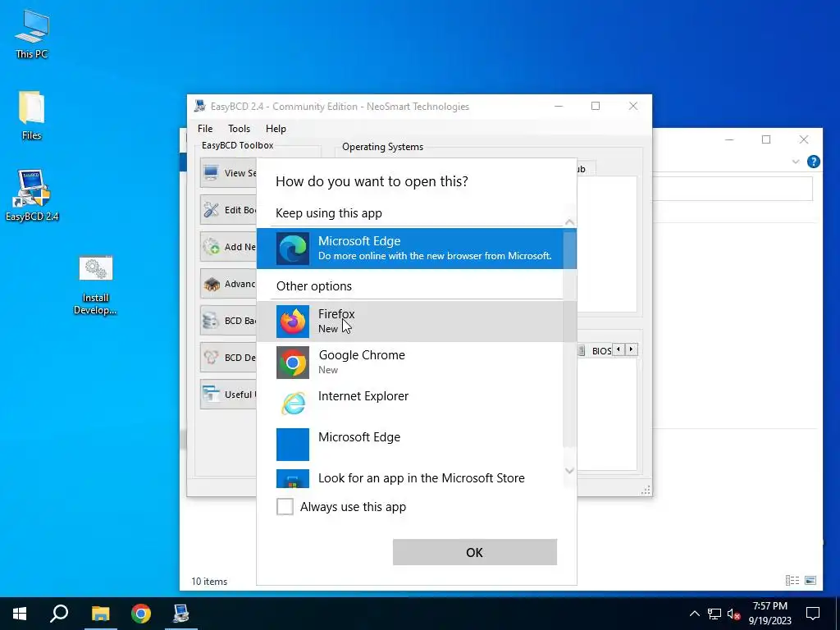Click the network status tray icon
Viewport: 840px width, 630px height.
(714, 614)
